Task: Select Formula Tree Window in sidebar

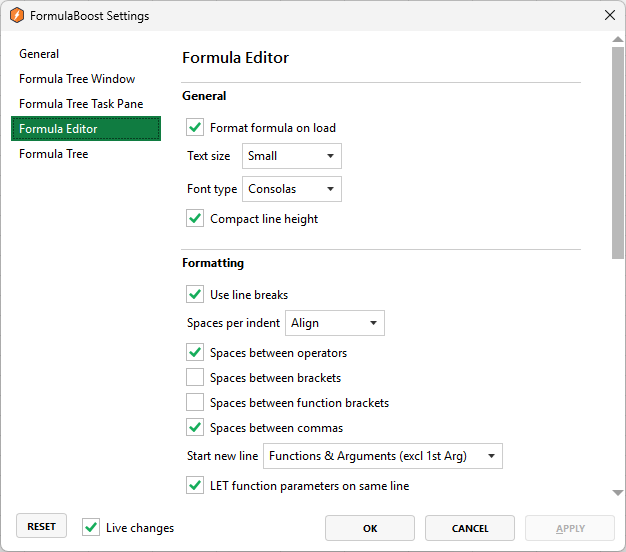Action: pos(77,79)
